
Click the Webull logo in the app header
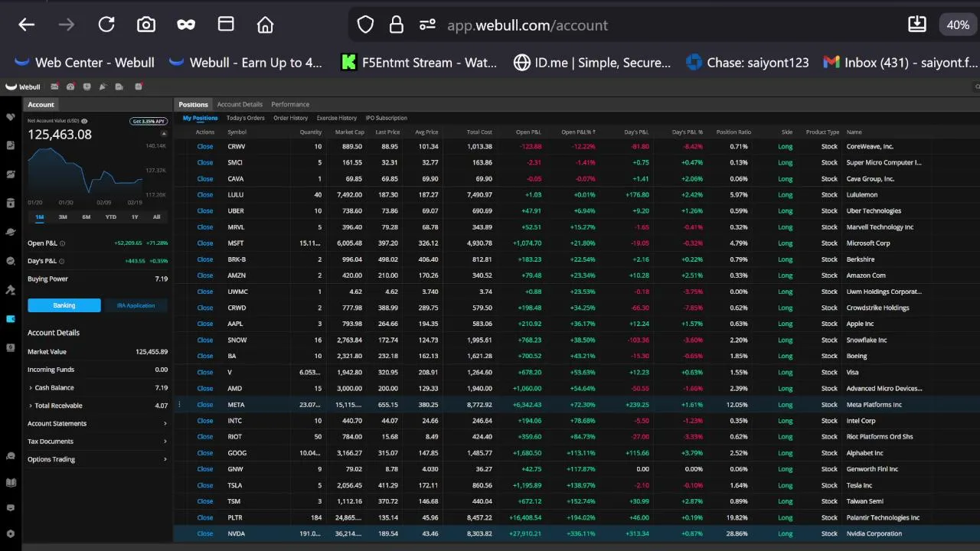[x=23, y=86]
